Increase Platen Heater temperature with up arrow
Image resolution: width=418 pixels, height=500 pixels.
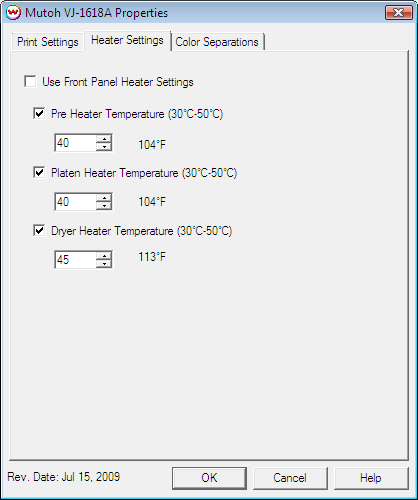[x=104, y=198]
